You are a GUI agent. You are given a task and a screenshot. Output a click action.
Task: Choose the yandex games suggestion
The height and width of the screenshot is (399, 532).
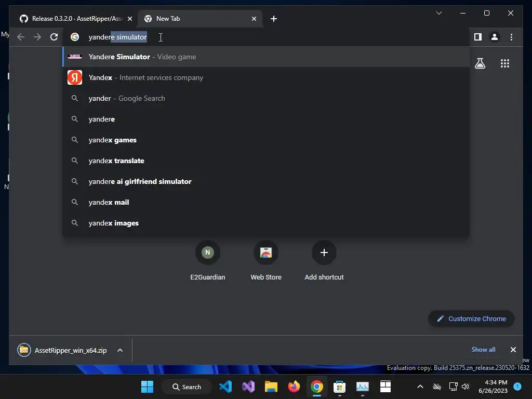click(x=267, y=140)
